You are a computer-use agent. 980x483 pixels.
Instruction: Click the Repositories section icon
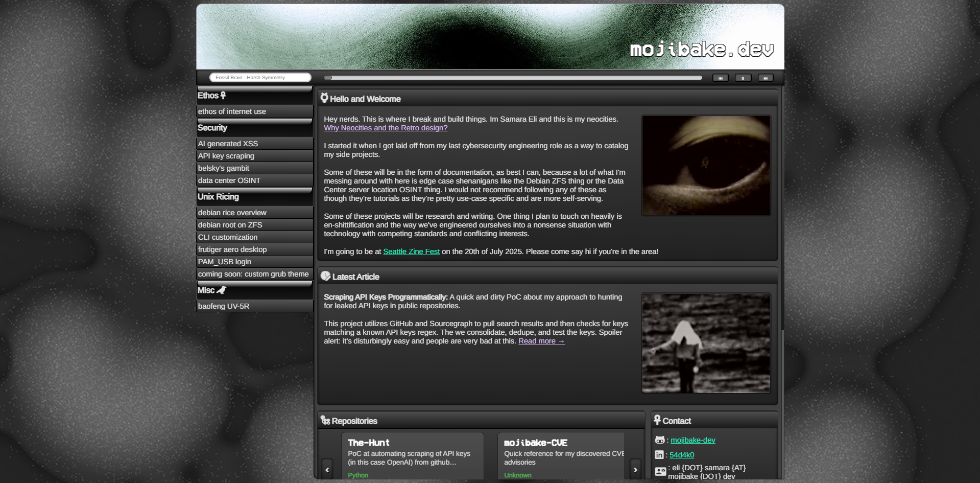pyautogui.click(x=325, y=420)
